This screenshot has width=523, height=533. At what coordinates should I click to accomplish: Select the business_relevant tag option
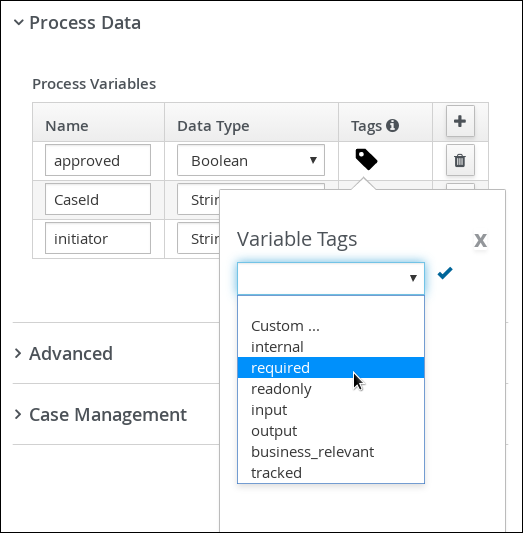[x=331, y=452]
